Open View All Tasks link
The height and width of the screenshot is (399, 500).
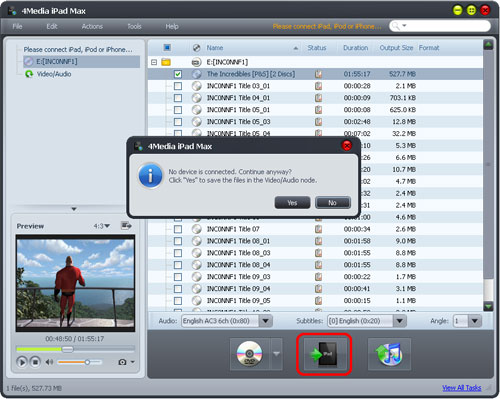(462, 388)
